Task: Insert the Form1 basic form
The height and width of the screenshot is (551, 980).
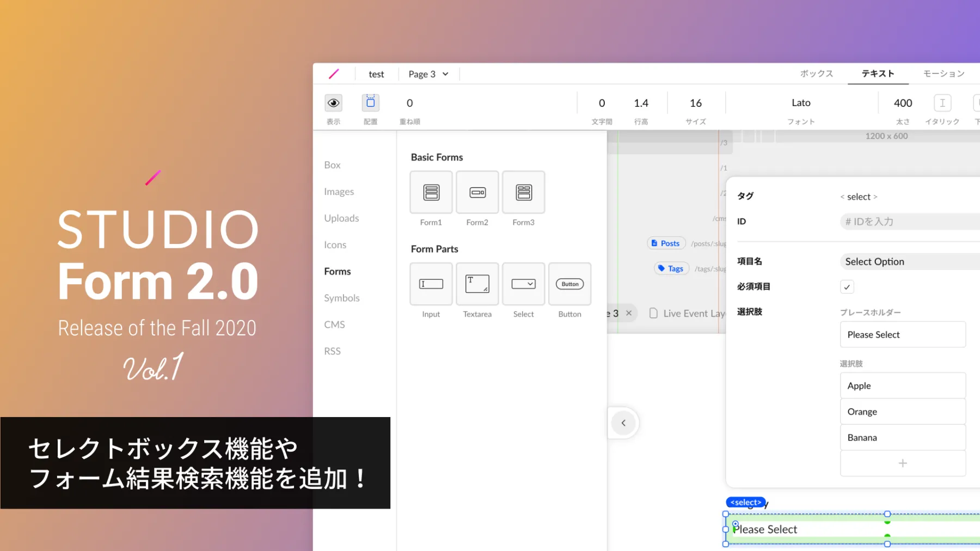Action: (x=431, y=192)
